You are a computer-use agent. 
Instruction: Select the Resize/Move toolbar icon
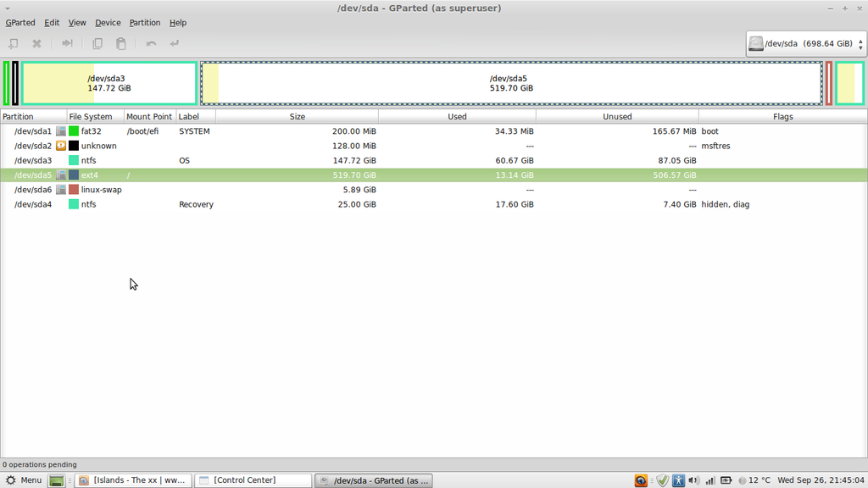point(66,43)
